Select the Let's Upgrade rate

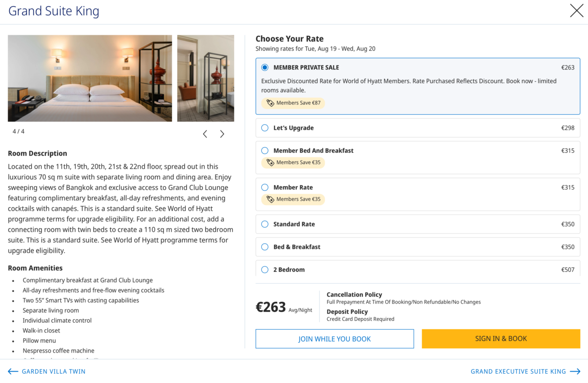[x=265, y=128]
